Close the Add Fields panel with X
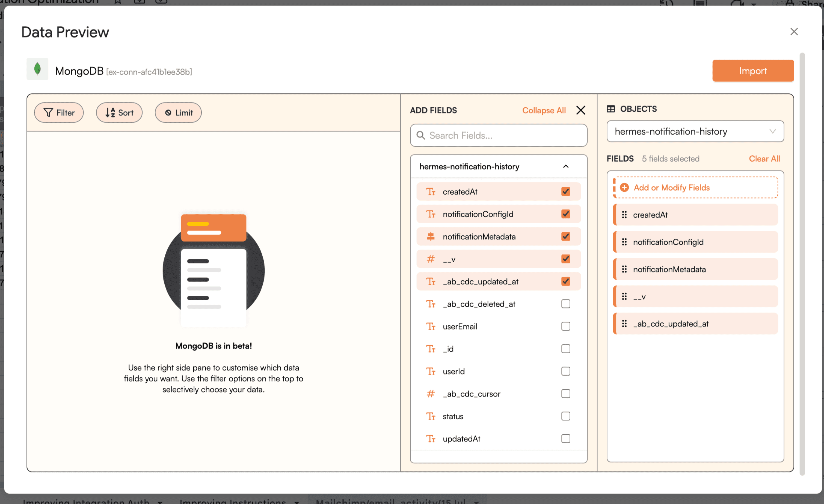The height and width of the screenshot is (504, 824). point(581,110)
